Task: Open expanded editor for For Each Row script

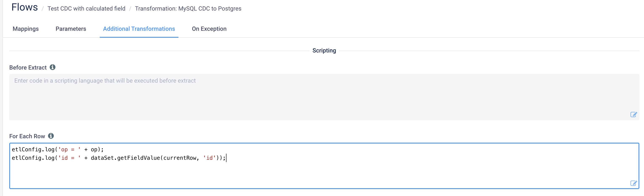Action: [633, 183]
